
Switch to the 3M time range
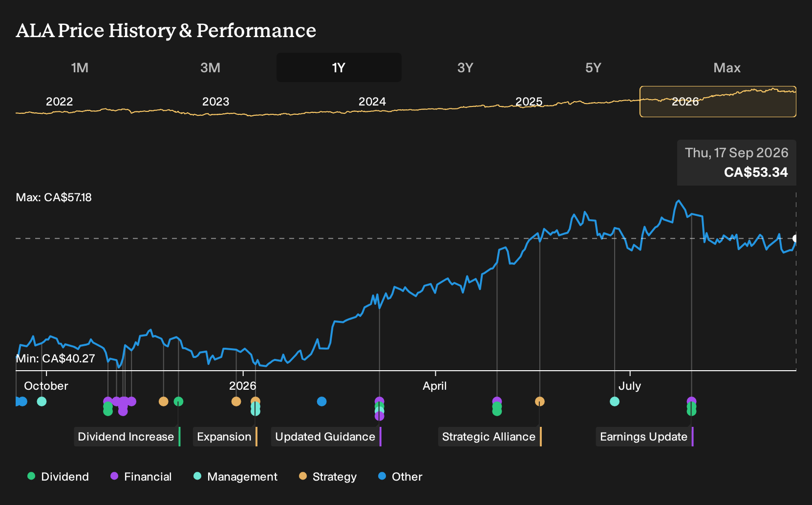coord(211,67)
